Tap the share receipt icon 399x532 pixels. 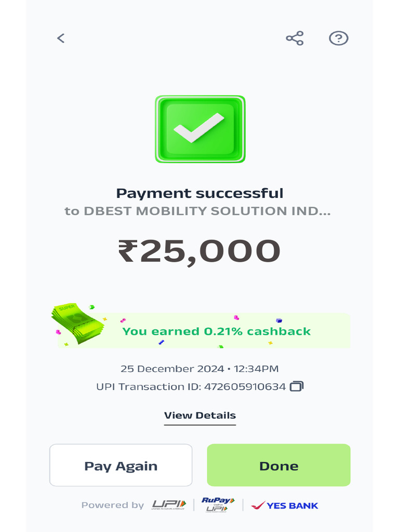(x=295, y=38)
